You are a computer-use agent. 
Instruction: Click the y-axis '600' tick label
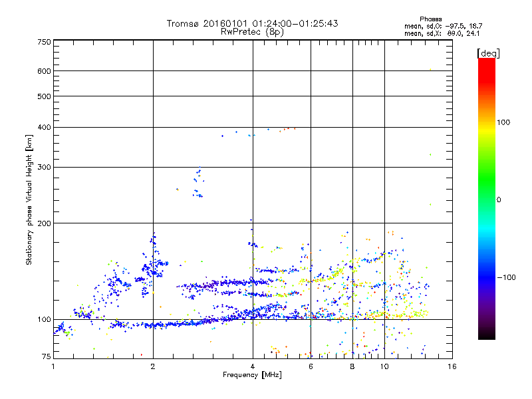(x=44, y=71)
